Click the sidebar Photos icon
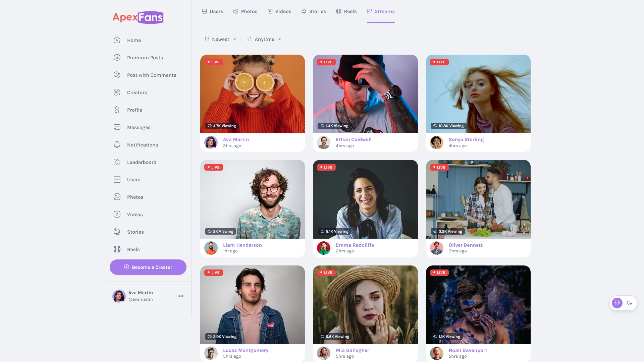This screenshot has height=362, width=644. [x=117, y=197]
